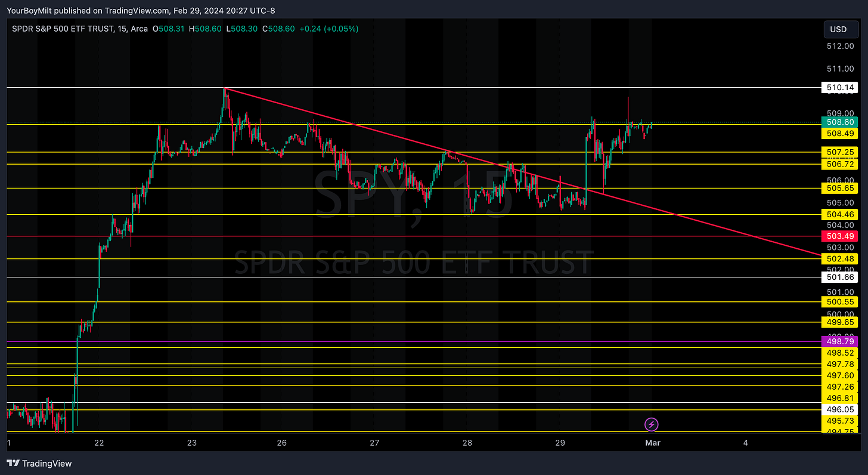
Task: Select the red 503.49 price label
Action: (840, 236)
